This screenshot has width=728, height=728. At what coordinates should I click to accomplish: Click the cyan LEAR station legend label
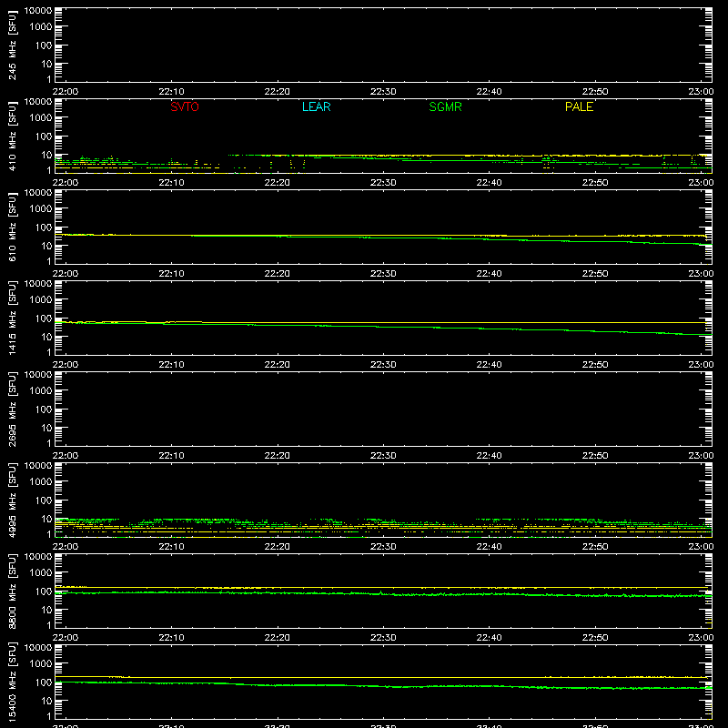pos(316,106)
